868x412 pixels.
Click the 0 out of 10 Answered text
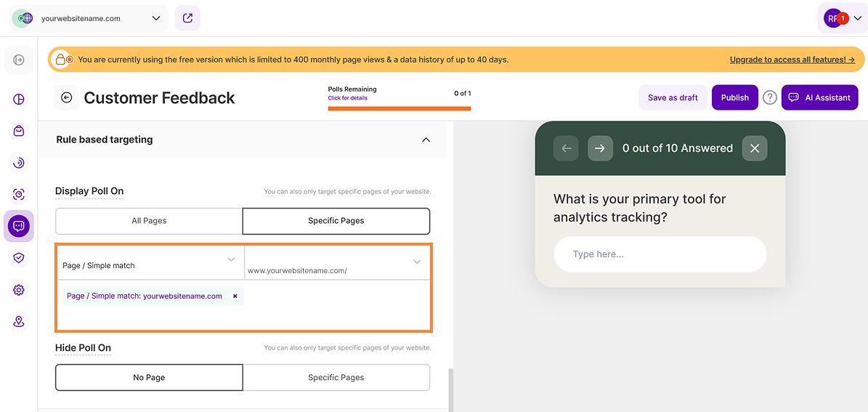tap(678, 148)
